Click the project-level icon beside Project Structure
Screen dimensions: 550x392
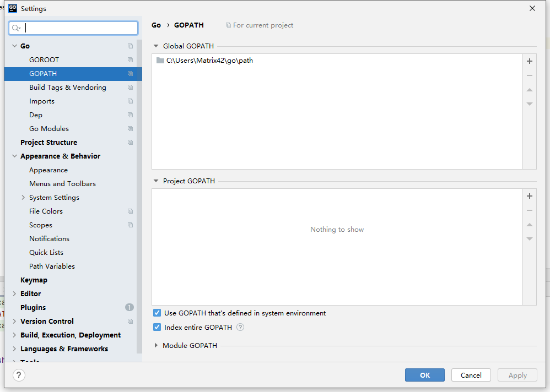131,142
